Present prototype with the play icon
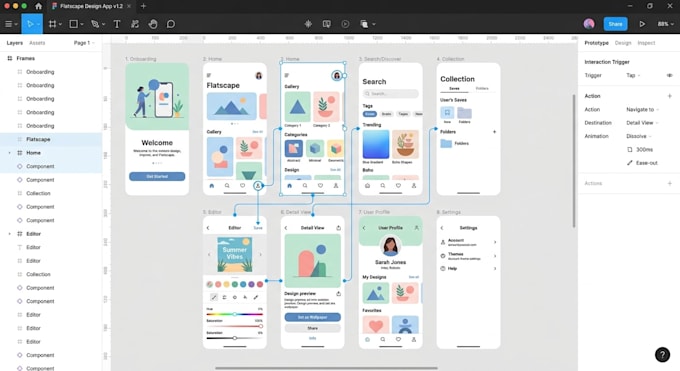 tap(642, 24)
